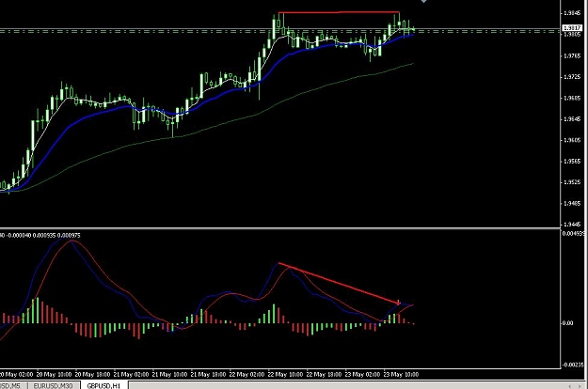Click the 1.9725 price scale label
This screenshot has width=588, height=389.
[x=572, y=77]
